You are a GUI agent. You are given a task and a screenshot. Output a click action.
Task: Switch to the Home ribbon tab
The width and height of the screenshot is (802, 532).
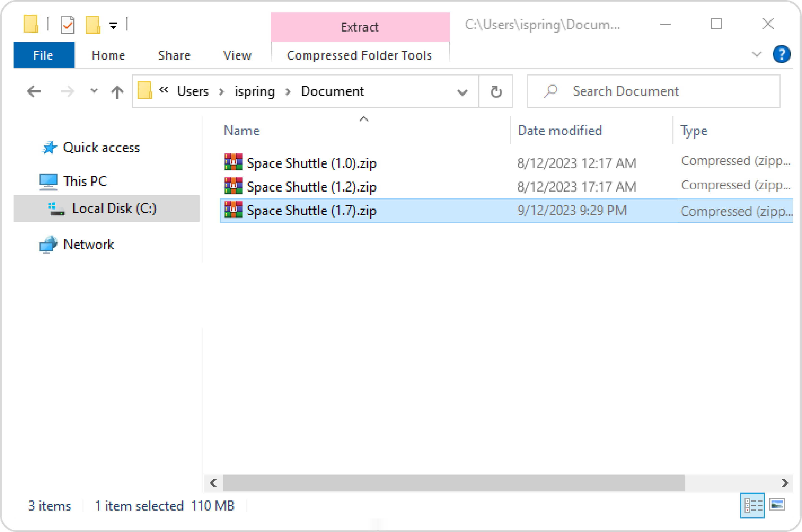[108, 55]
